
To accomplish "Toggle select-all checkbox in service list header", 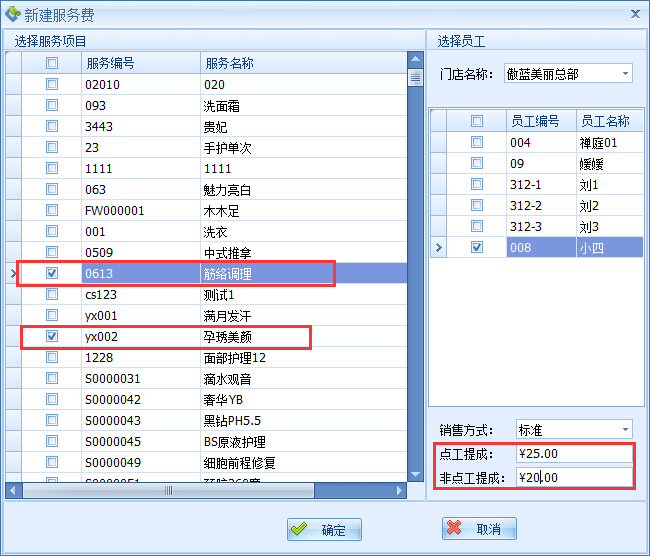I will point(52,63).
